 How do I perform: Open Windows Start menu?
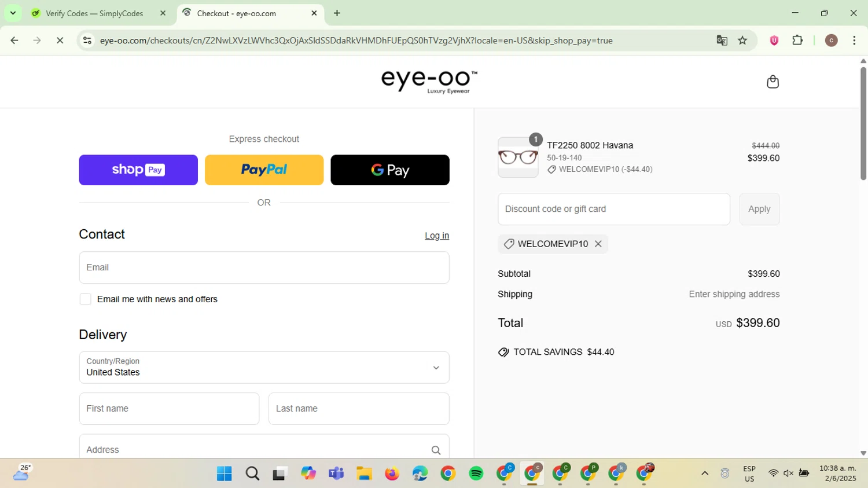click(x=224, y=474)
